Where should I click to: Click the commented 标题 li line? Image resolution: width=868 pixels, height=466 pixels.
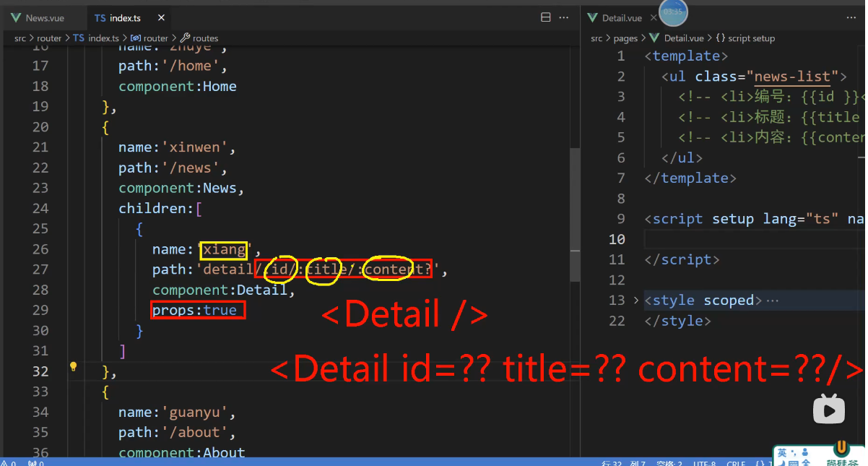771,116
